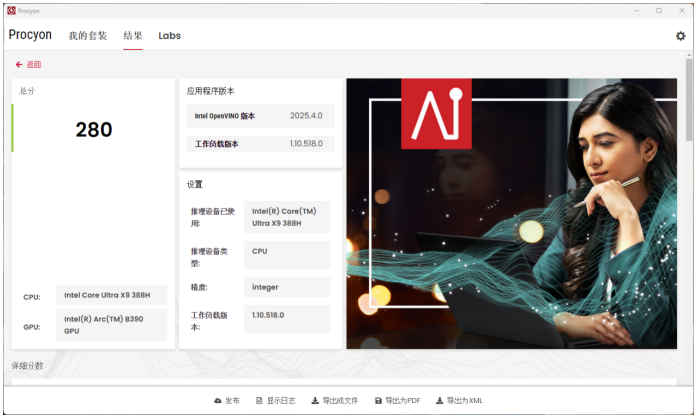Click the AI benchmark banner image

click(514, 214)
